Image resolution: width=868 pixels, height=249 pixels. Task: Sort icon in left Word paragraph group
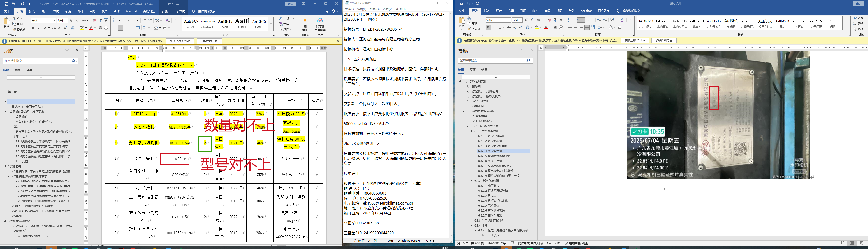168,21
